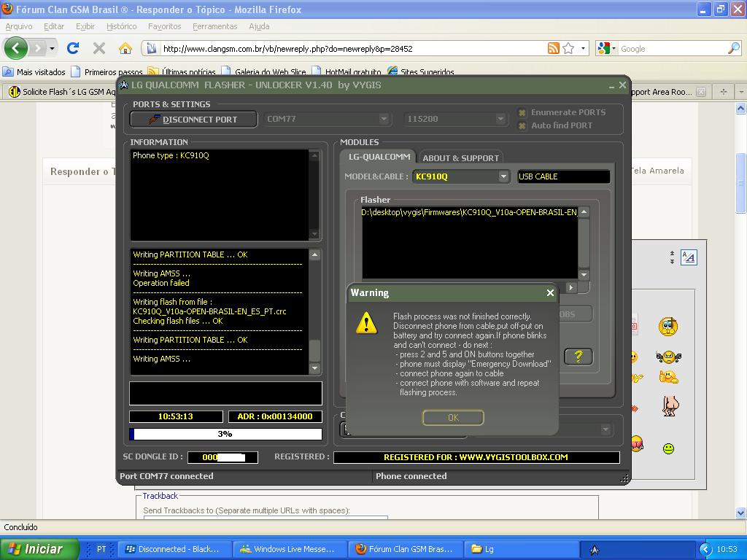Viewport: 747px width, 560px height.
Task: Toggle the Enumerate PORTS checkbox
Action: pyautogui.click(x=522, y=112)
